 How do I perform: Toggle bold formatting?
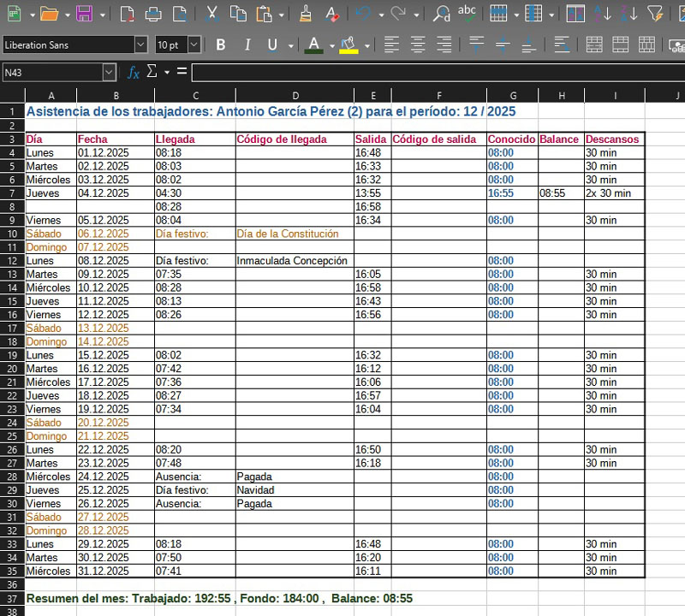(221, 45)
